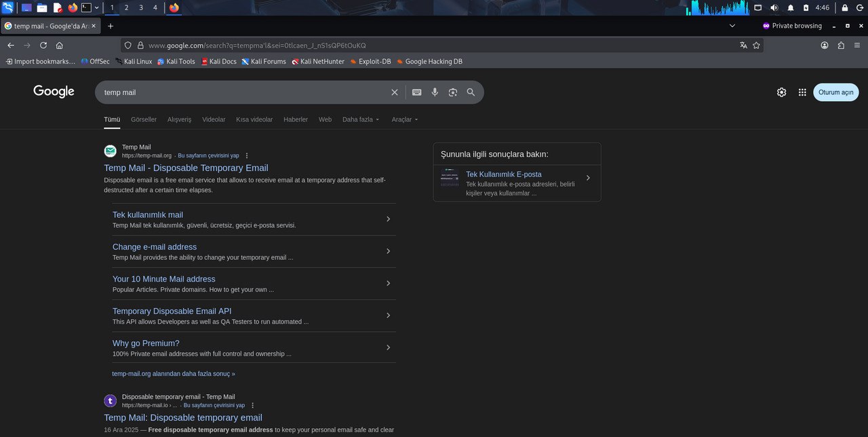
Task: Switch to workspace 3
Action: click(141, 7)
